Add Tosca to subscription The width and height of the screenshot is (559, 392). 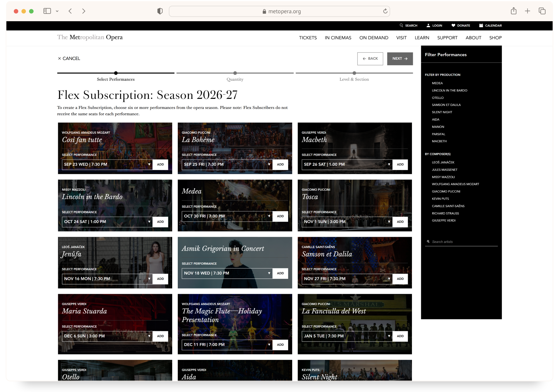coord(400,222)
